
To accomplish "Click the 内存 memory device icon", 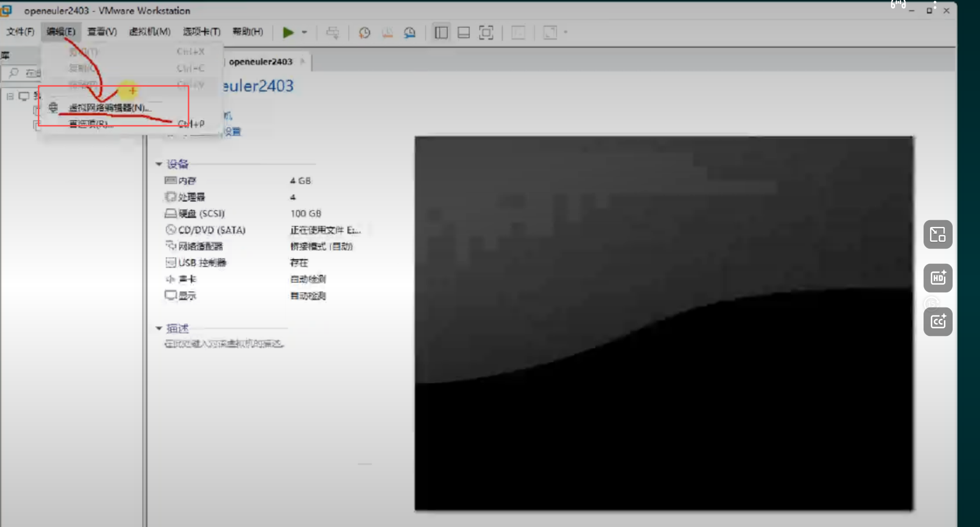I will click(x=171, y=181).
